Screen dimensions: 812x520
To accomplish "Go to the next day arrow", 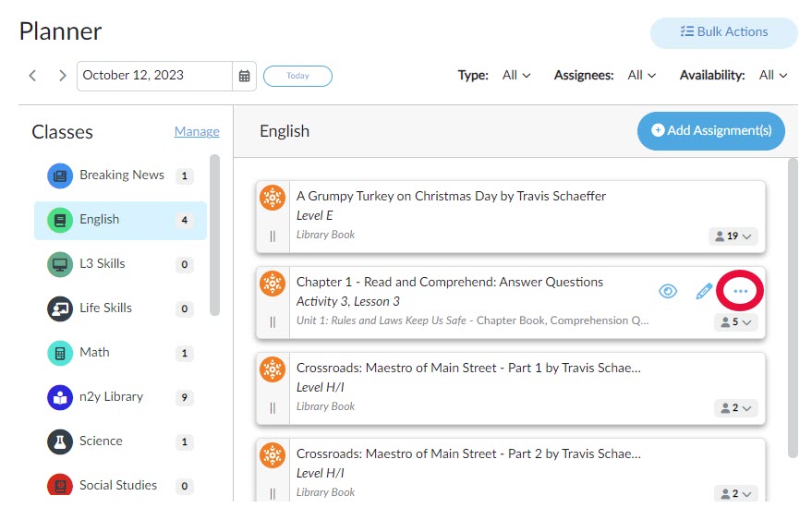I will point(62,76).
